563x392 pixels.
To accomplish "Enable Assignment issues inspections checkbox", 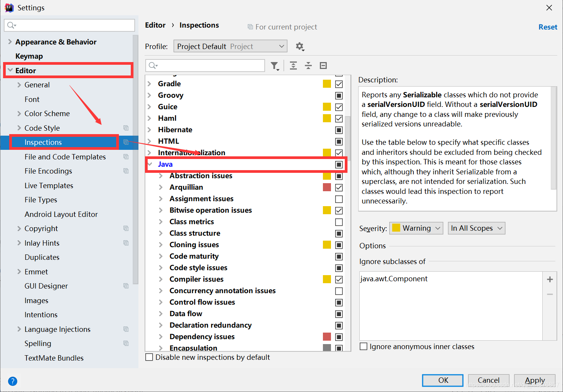I will (339, 199).
